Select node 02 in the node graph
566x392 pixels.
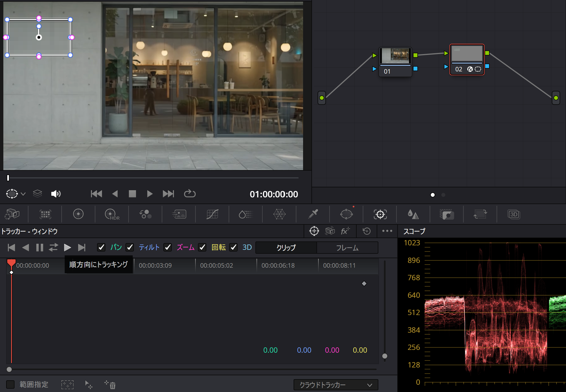[x=467, y=59]
